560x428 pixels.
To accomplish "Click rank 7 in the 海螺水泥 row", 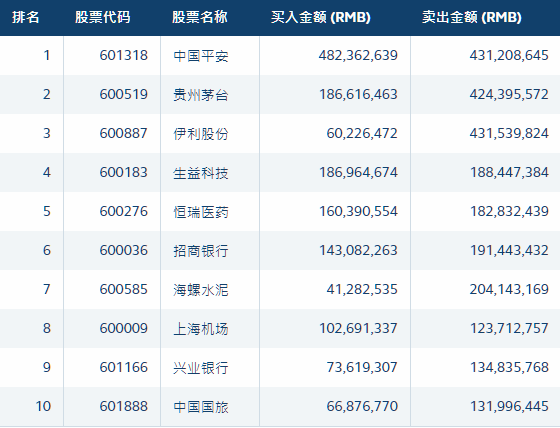I will pos(47,289).
